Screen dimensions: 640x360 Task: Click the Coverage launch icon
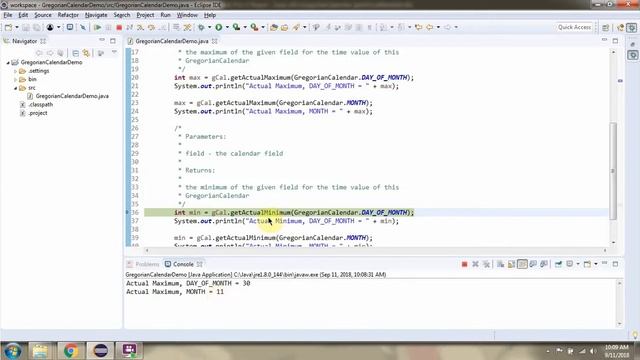tap(236, 27)
